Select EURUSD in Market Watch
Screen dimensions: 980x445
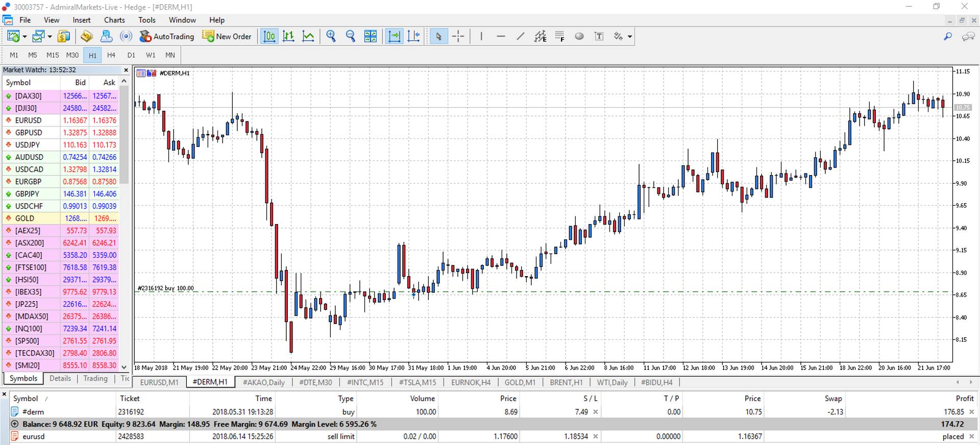[28, 120]
